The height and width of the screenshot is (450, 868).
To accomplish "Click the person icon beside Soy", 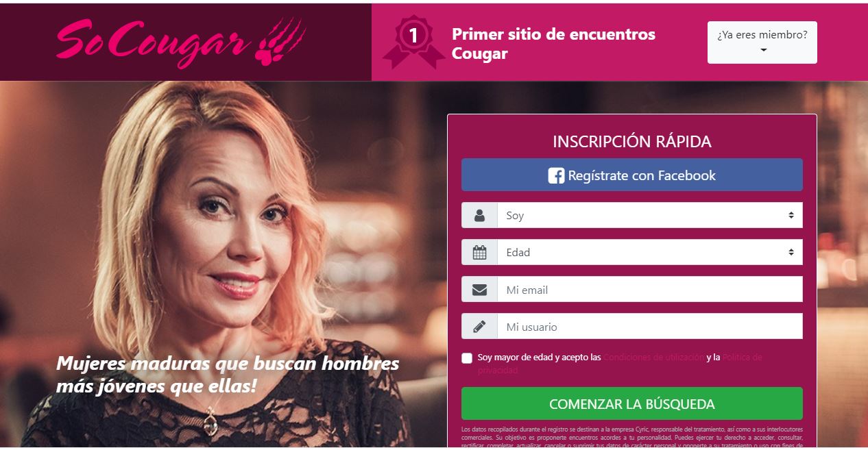I will [x=479, y=215].
